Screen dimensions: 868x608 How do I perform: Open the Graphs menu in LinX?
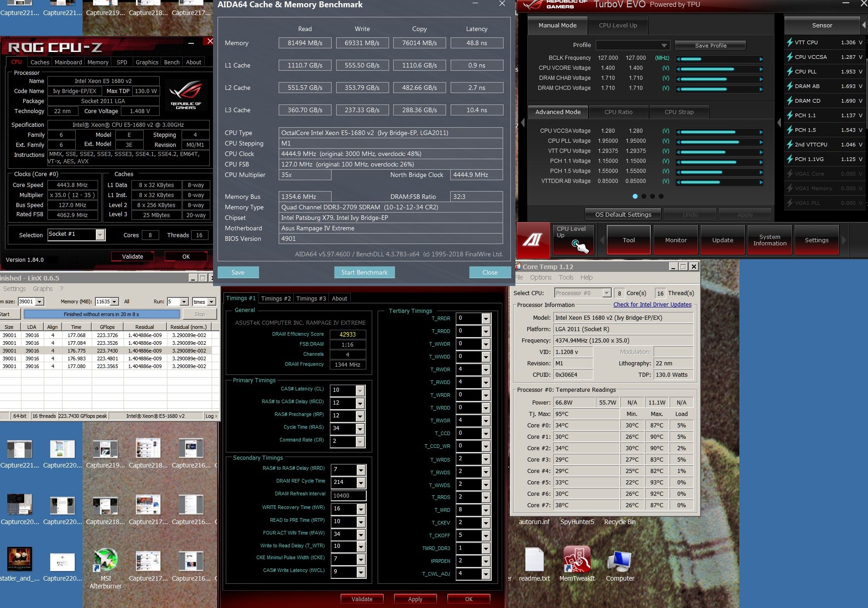click(42, 289)
